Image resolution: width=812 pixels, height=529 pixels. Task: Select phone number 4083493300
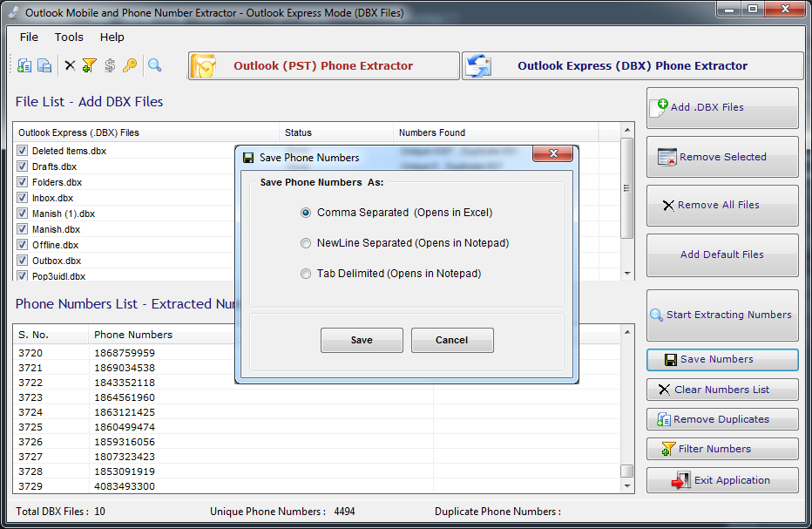pos(125,486)
